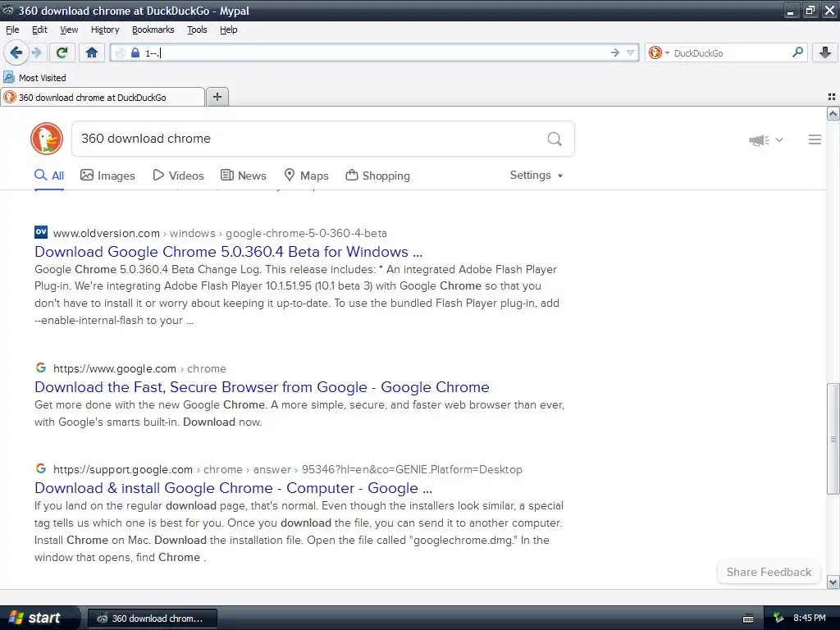Click the scrollbar up arrow
840x630 pixels.
tap(833, 113)
